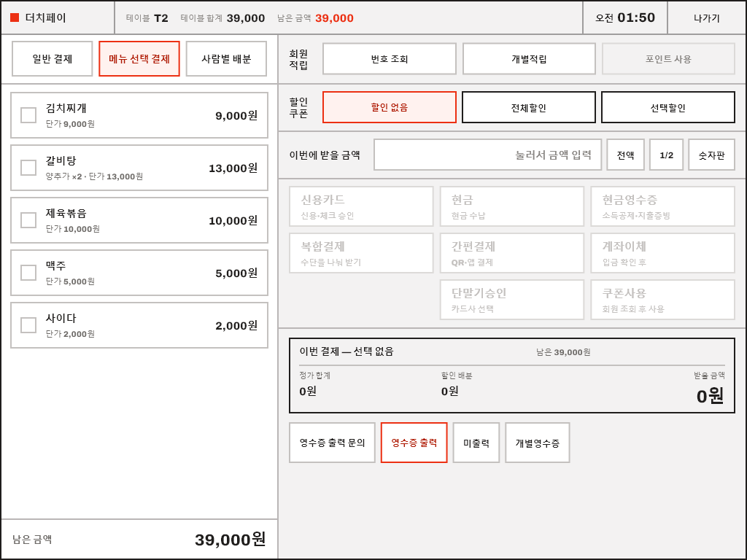Click the 나가기 exit button
Screen dimensions: 747x560
tap(706, 18)
